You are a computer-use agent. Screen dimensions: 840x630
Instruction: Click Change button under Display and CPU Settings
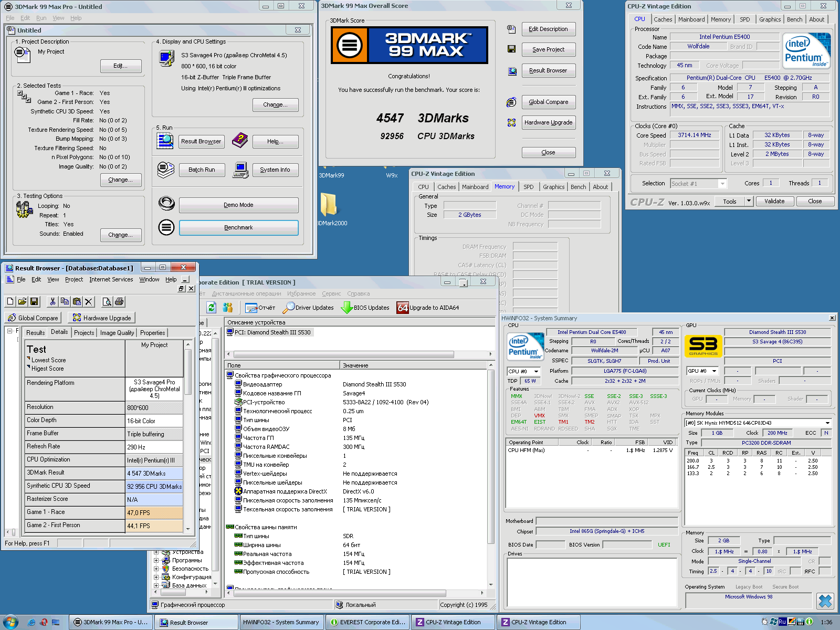click(x=275, y=105)
